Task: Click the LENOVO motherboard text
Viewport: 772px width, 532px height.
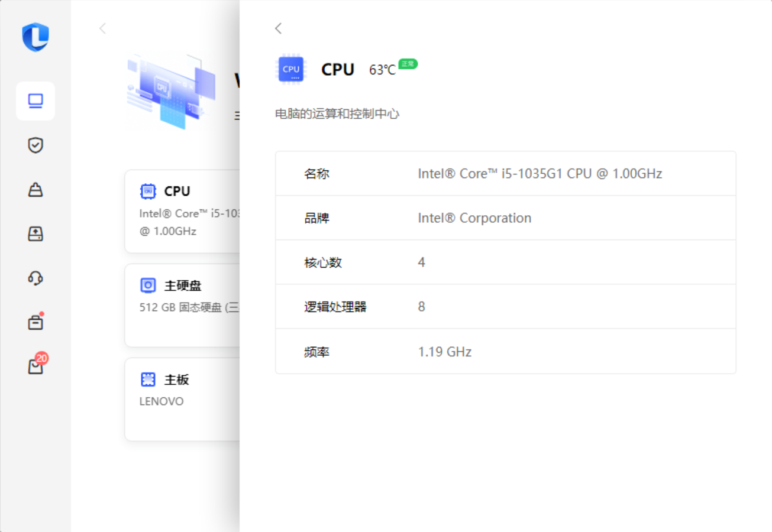Action: [x=161, y=401]
